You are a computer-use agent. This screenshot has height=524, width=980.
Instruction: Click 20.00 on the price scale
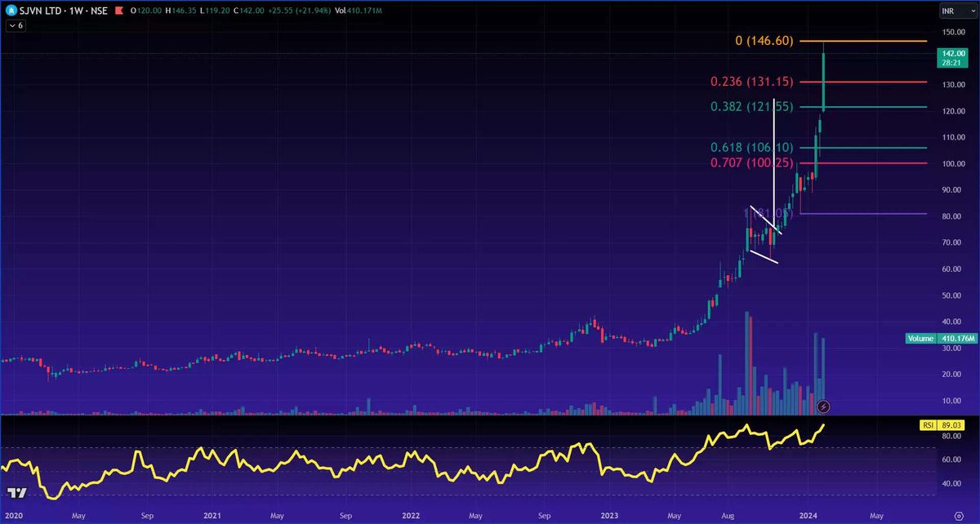[x=951, y=375]
